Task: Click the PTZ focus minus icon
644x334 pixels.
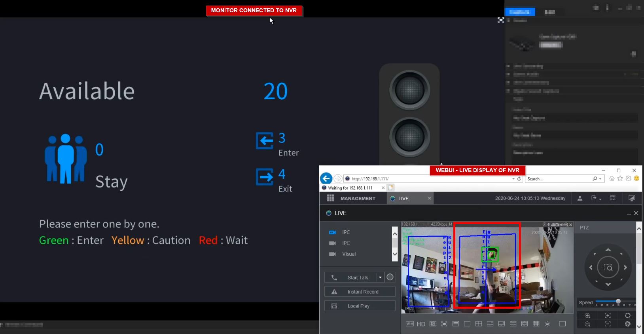Action: (x=608, y=324)
